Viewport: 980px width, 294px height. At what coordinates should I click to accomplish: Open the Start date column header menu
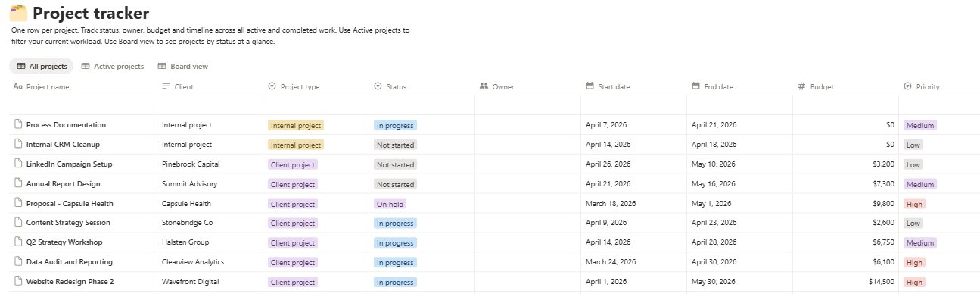(x=633, y=86)
